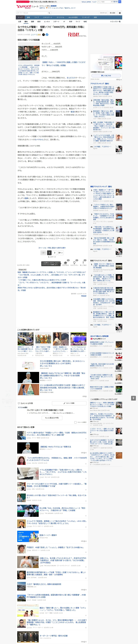Screen dimensions: 138x644
Task: Open the エキスパート tab
Action: (48, 17)
